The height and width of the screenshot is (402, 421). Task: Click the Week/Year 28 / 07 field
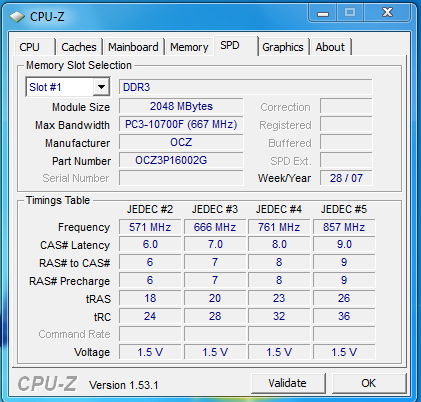pyautogui.click(x=346, y=178)
